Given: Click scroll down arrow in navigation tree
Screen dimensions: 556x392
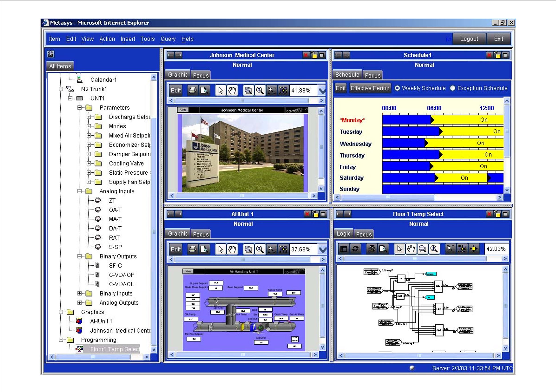Looking at the screenshot, I should point(154,349).
